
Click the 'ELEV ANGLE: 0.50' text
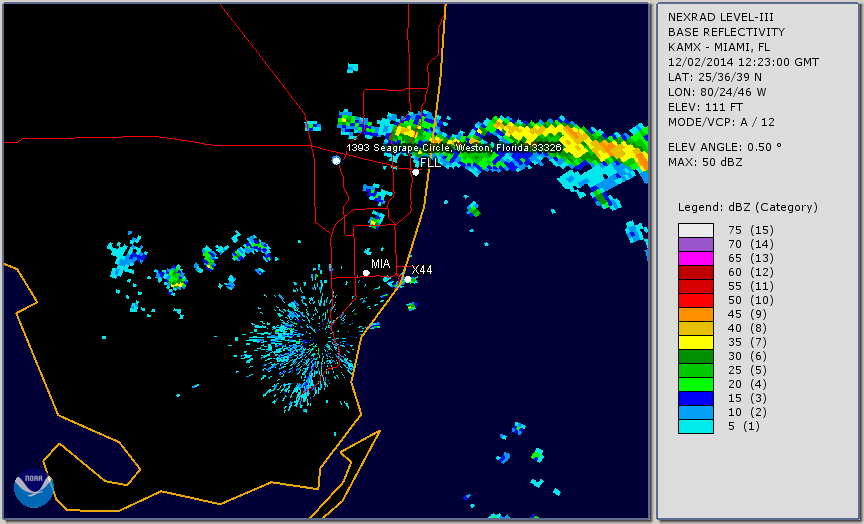725,147
